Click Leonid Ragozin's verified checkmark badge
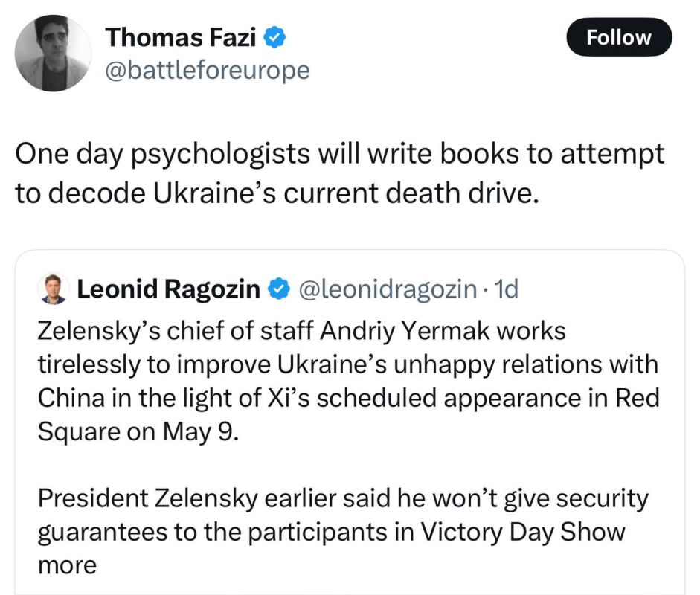 278,289
